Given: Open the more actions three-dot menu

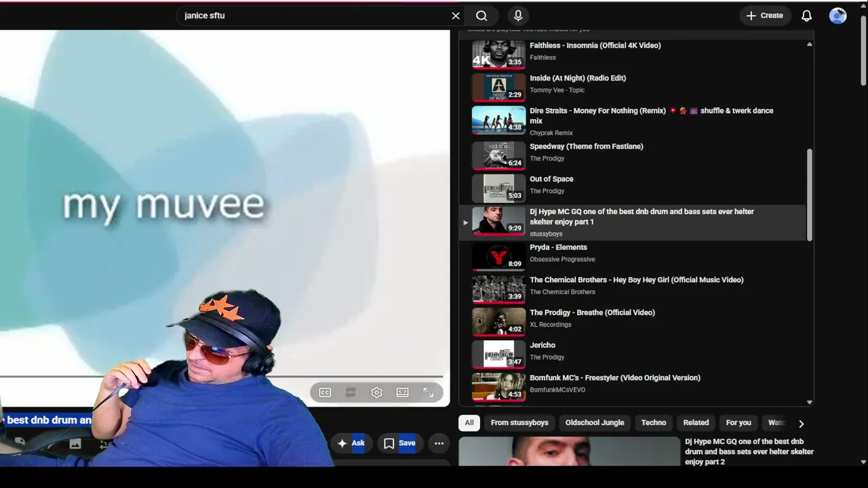Looking at the screenshot, I should 439,443.
